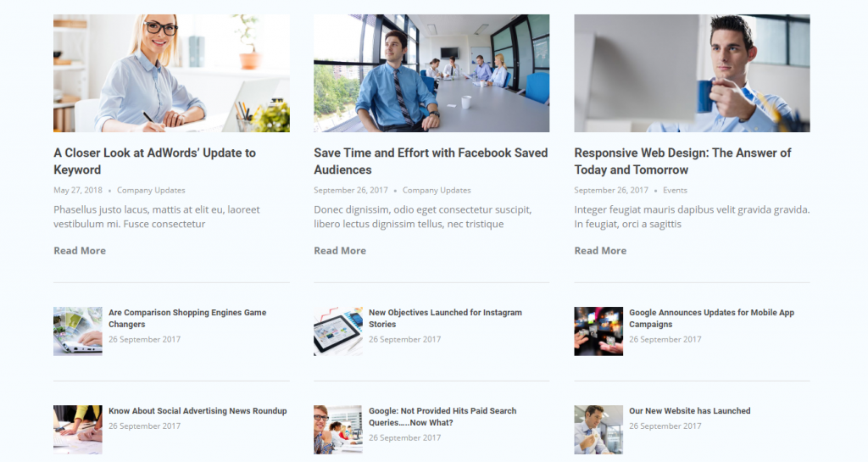Click Read More under Facebook Saved Audiences
The width and height of the screenshot is (868, 462).
pos(340,251)
